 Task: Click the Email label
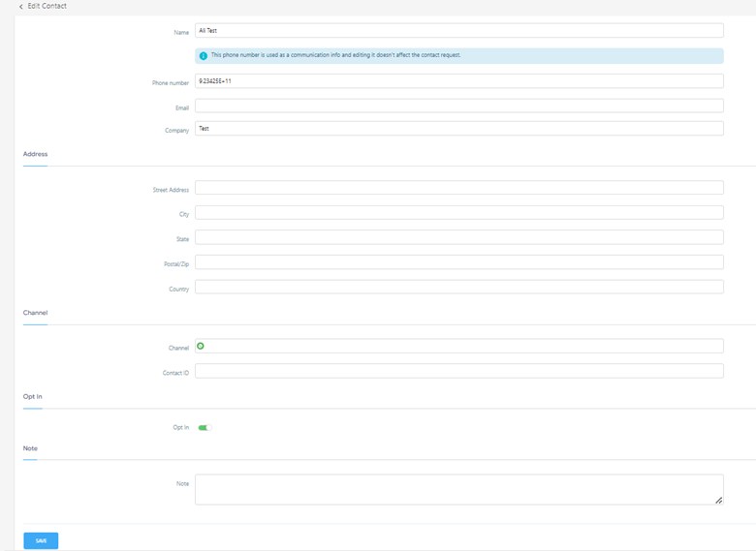pyautogui.click(x=182, y=108)
